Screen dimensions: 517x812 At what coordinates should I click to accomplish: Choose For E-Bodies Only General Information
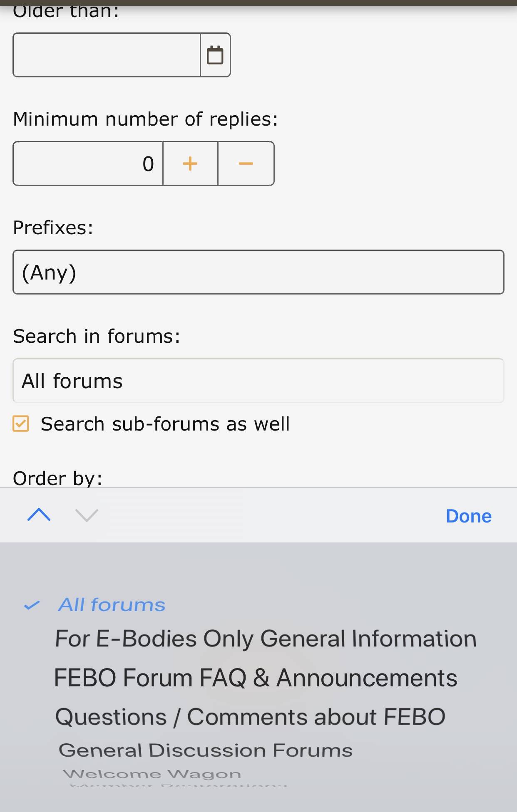pos(266,639)
